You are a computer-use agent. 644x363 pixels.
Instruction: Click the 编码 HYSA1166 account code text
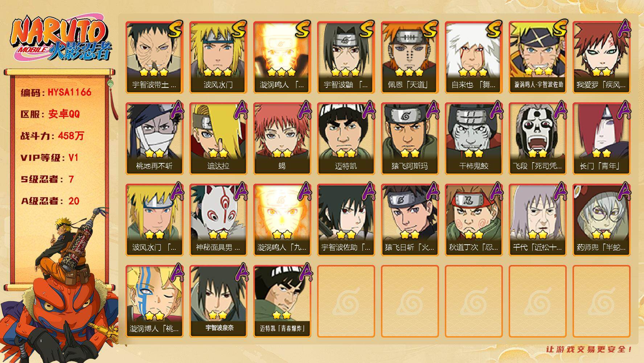click(x=56, y=92)
